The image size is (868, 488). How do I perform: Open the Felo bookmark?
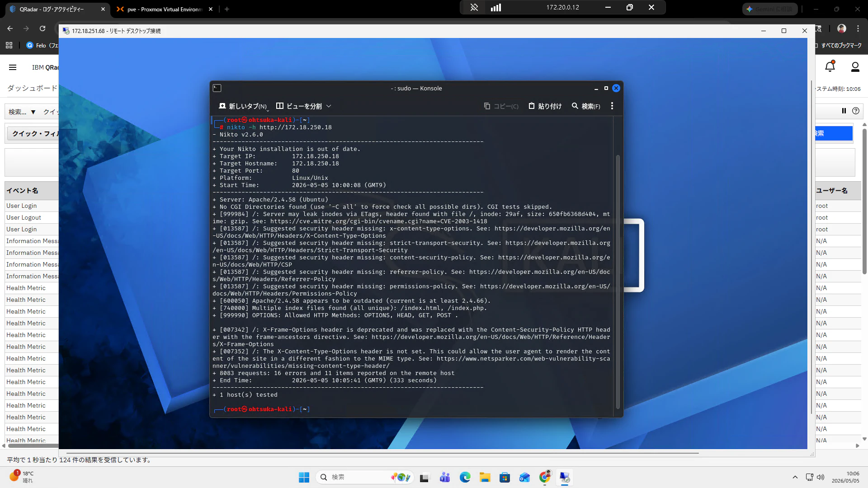pos(42,45)
